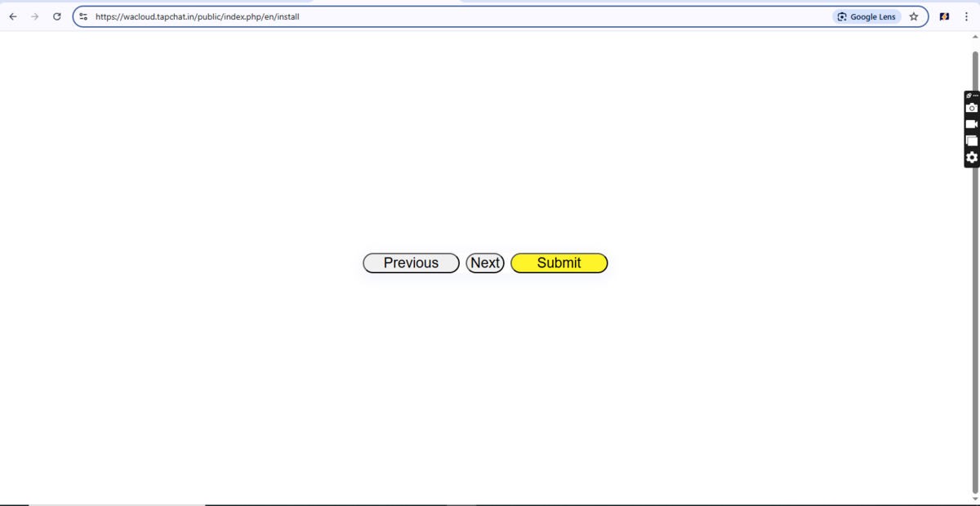
Task: Click the scrollbar up arrow
Action: click(x=974, y=38)
